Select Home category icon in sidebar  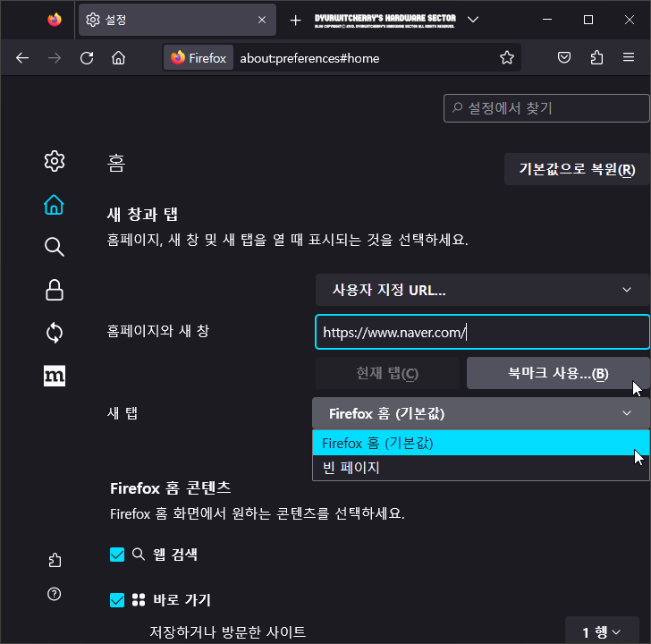(55, 205)
